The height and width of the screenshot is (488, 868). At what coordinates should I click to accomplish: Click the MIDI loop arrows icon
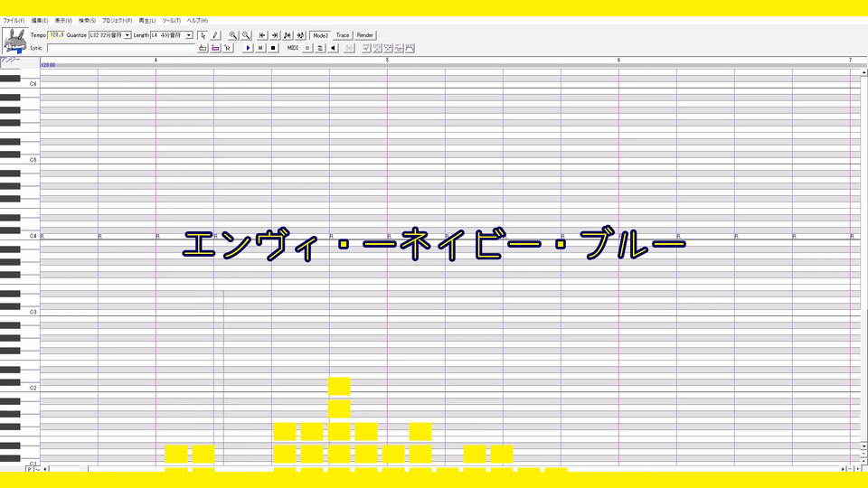(320, 48)
